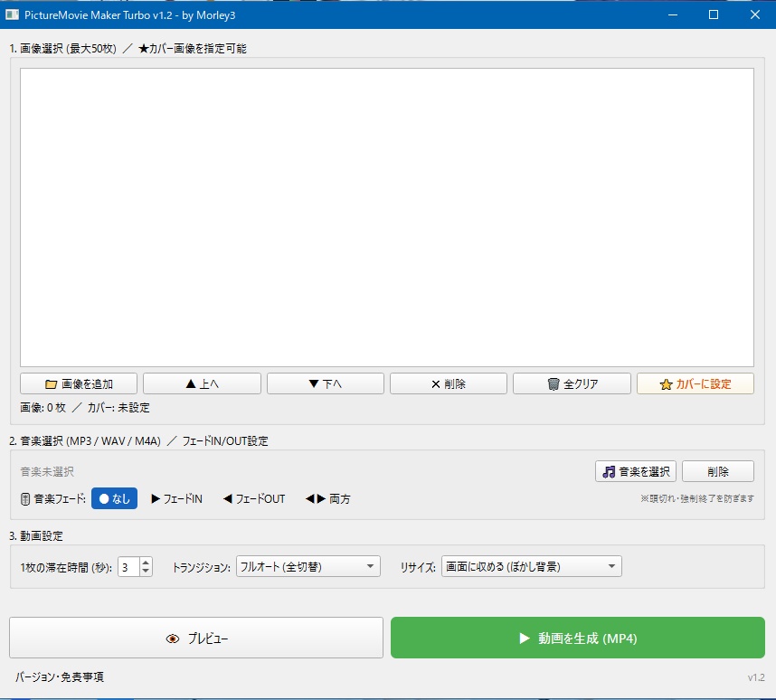Click inside the duration seconds field
The height and width of the screenshot is (700, 776).
point(126,566)
